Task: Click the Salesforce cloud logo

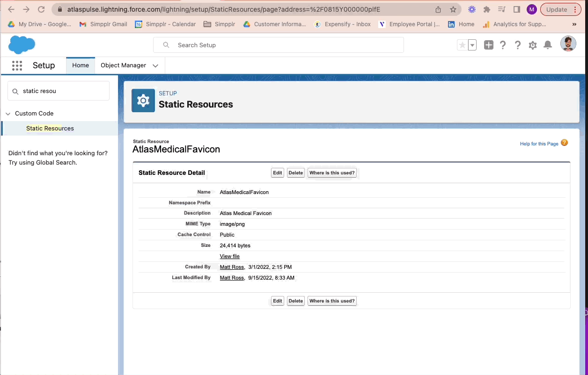Action: click(22, 45)
